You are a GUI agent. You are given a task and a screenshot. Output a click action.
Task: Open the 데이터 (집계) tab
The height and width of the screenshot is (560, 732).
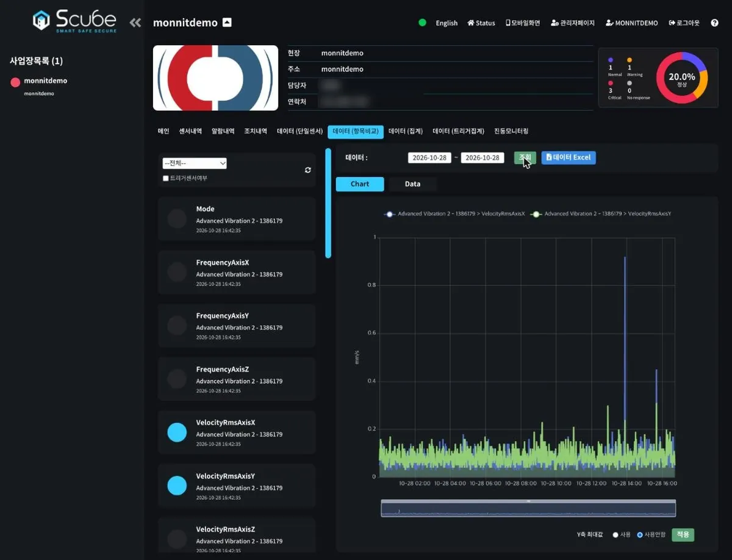point(406,131)
